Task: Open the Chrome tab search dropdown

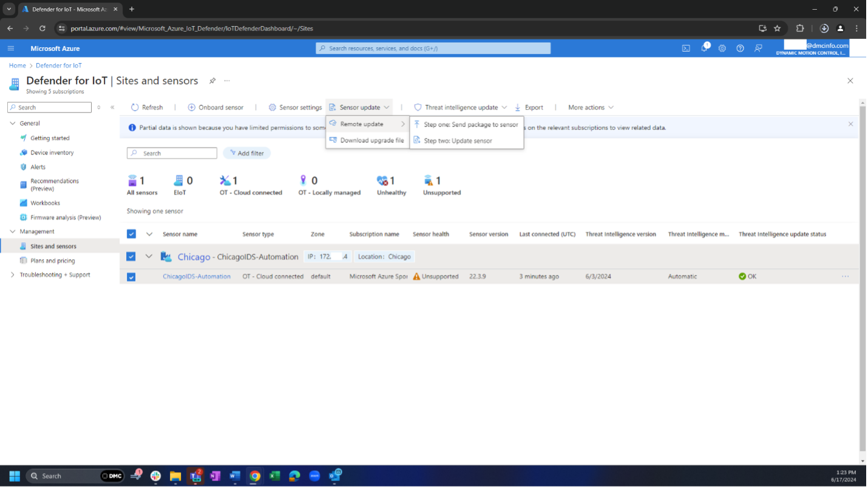Action: [9, 9]
